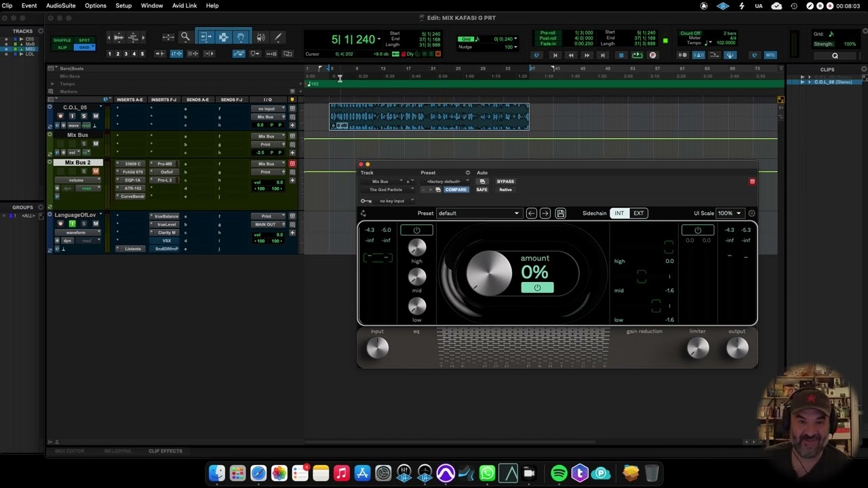Open Spotify from the Dock
The width and height of the screenshot is (868, 488).
(559, 473)
